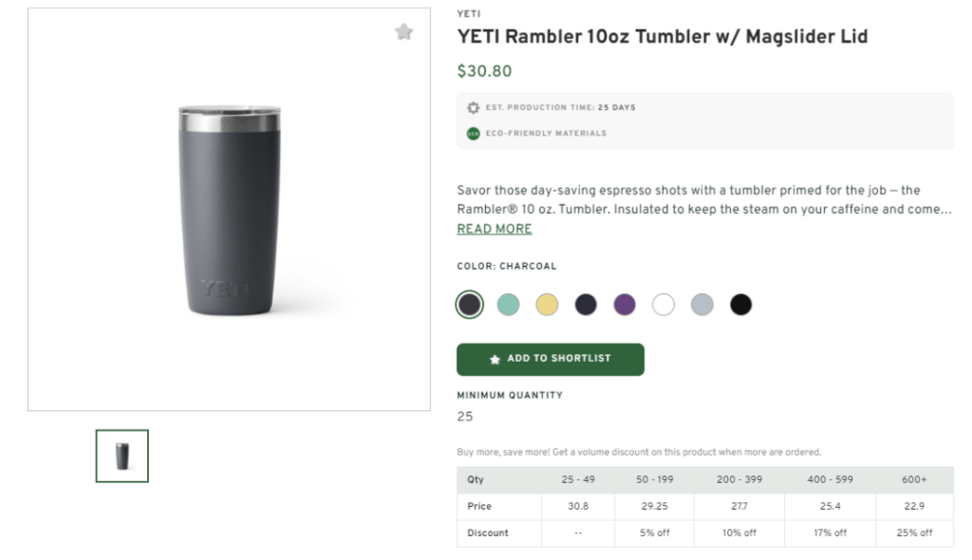Open the READ MORE description link
Screen dimensions: 972x560
[x=494, y=229]
